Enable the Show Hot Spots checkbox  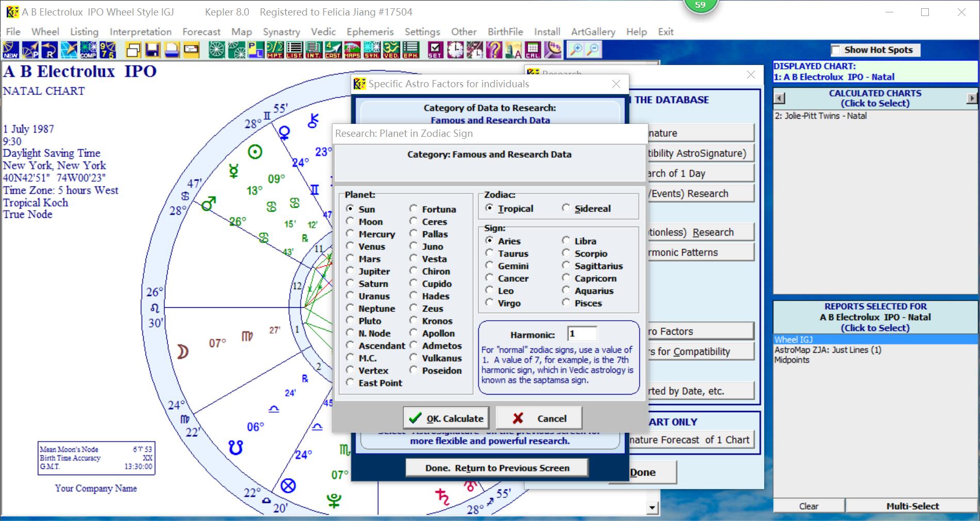[836, 50]
